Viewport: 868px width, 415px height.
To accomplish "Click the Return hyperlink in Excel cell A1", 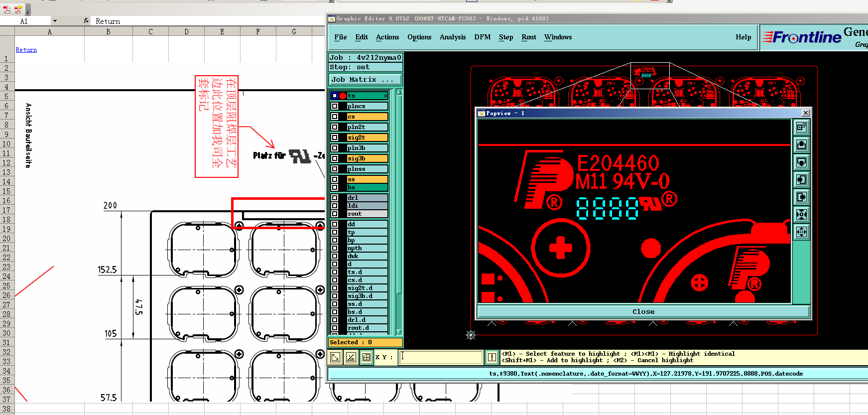I will coord(26,50).
